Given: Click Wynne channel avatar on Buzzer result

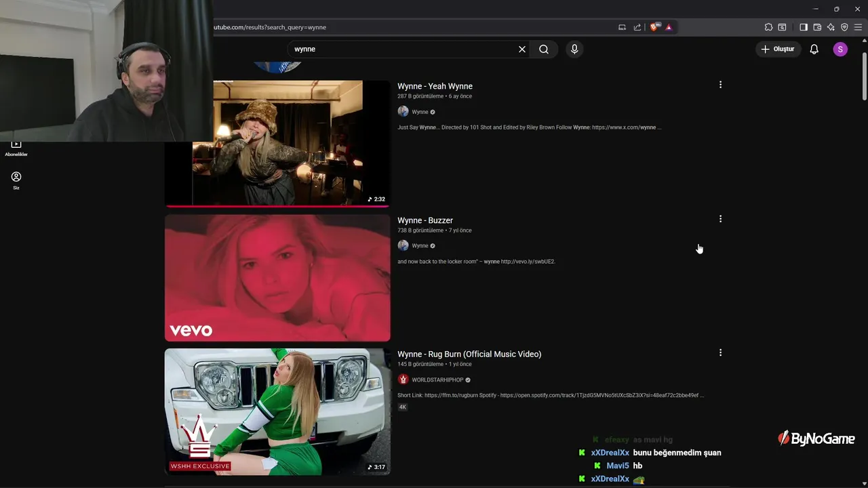Looking at the screenshot, I should [403, 245].
